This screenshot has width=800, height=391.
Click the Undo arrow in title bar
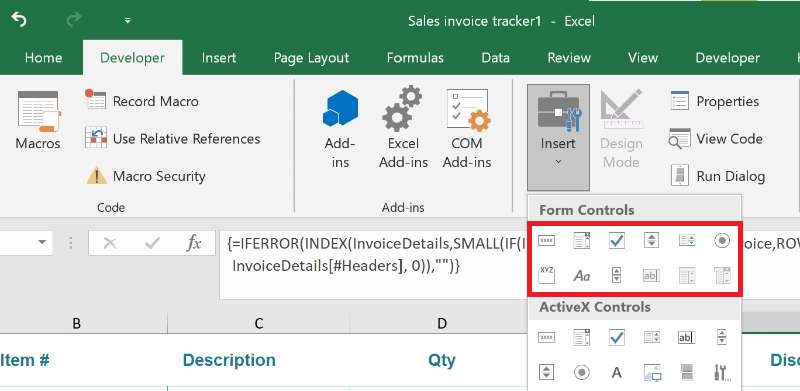tap(19, 21)
